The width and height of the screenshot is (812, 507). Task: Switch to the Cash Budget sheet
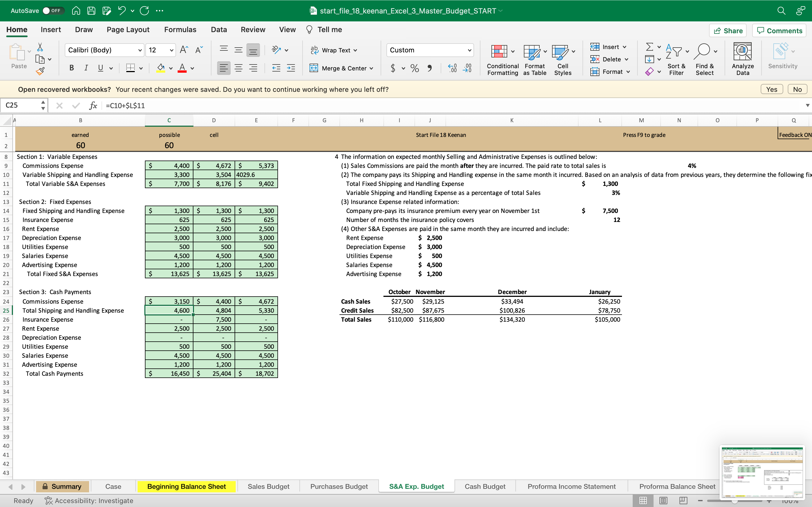coord(484,486)
